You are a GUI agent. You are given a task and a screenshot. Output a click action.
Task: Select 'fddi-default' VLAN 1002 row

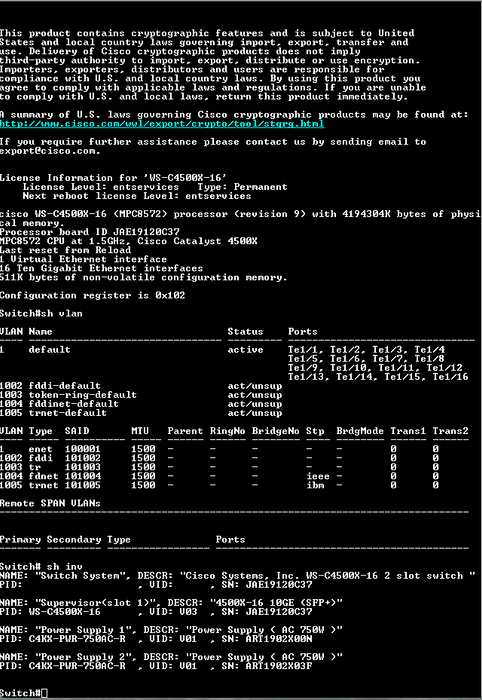pyautogui.click(x=141, y=386)
